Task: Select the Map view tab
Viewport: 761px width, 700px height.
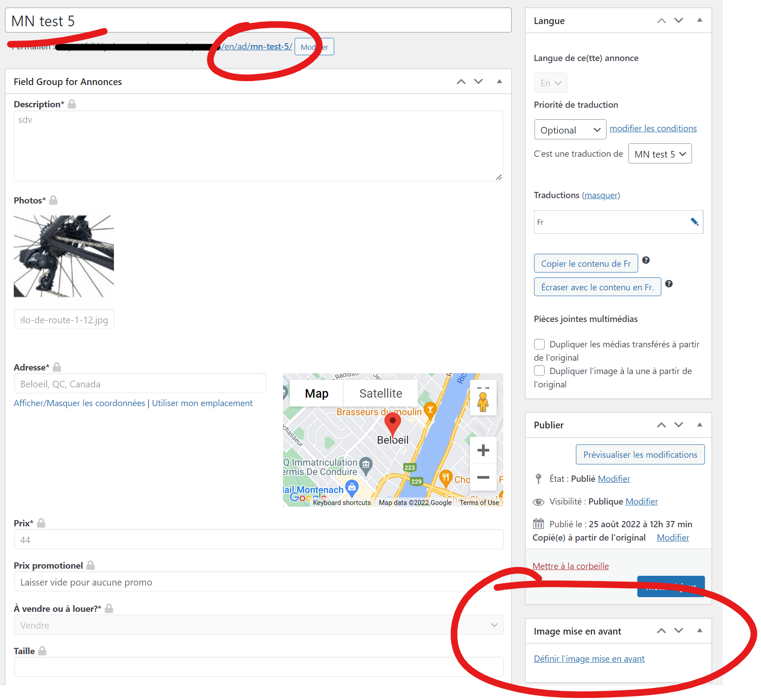Action: (x=316, y=394)
